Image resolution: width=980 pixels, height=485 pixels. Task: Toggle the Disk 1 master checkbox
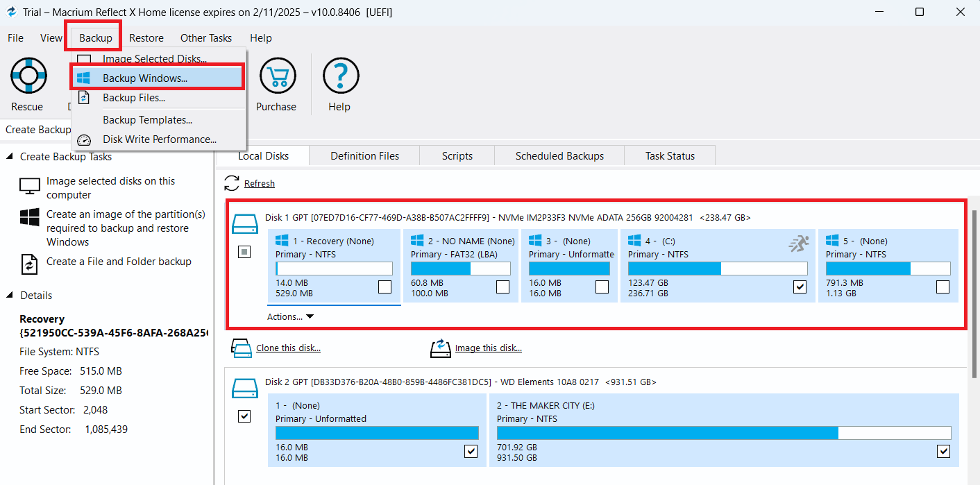(244, 252)
